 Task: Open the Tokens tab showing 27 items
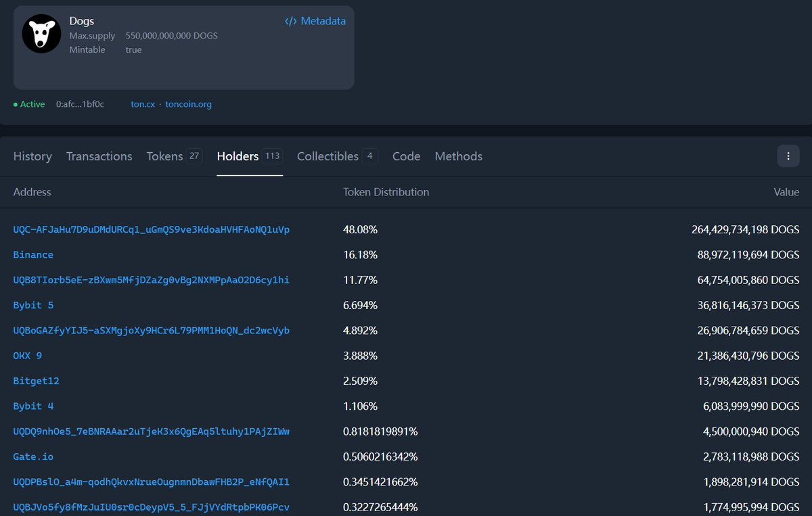coord(165,156)
